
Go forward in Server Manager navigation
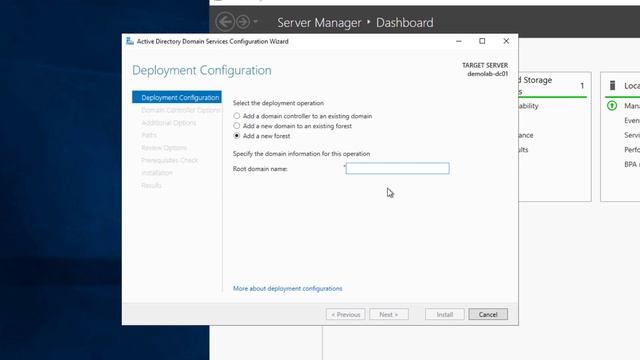point(243,22)
